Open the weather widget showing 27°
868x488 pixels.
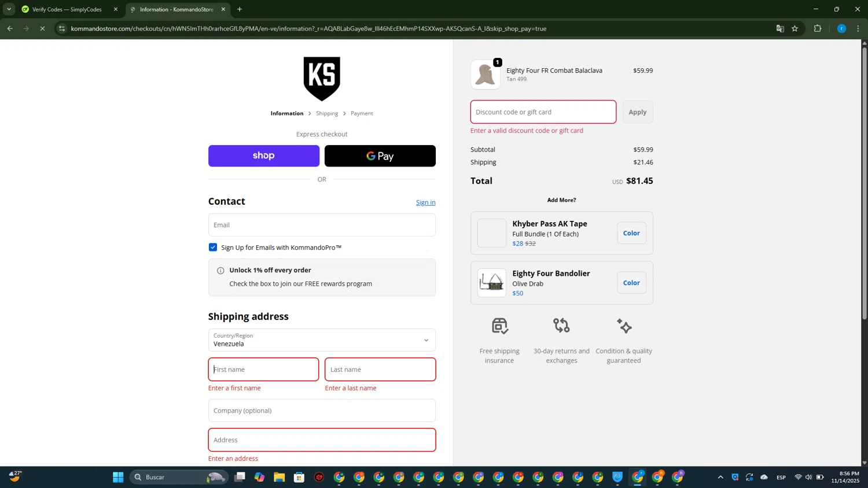click(x=15, y=476)
